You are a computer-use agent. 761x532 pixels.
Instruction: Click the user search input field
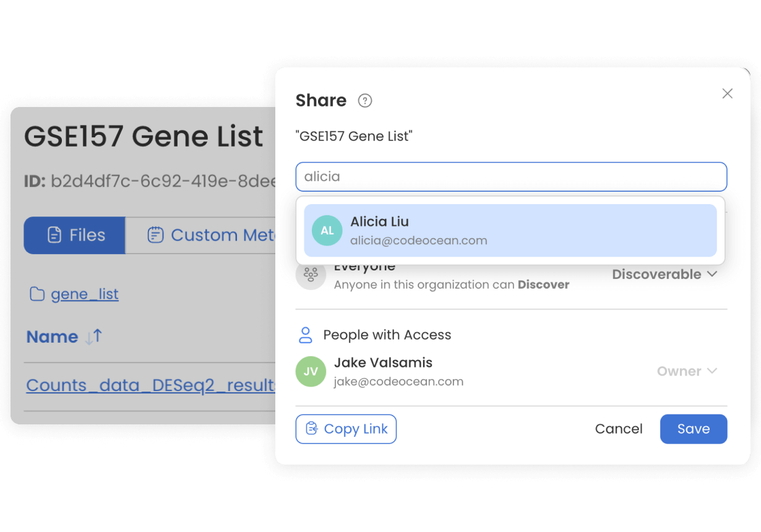pos(511,177)
